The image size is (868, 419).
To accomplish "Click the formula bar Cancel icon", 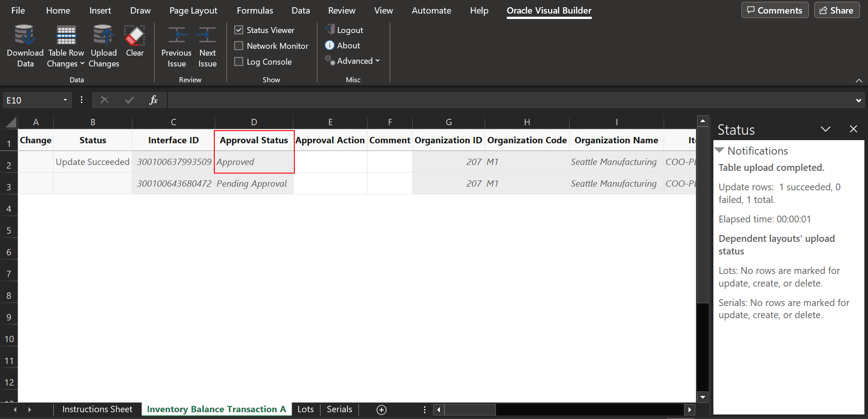I will pos(104,100).
